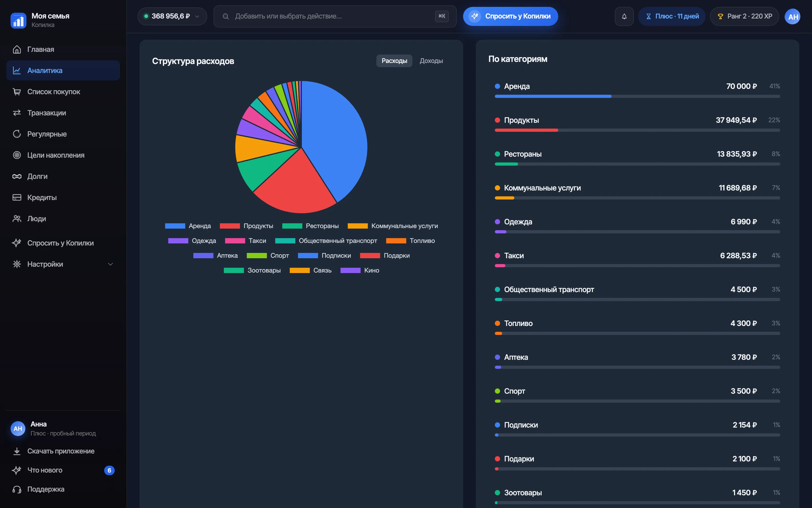
Task: Focus the Добавить или выбрать действие search field
Action: (x=335, y=16)
